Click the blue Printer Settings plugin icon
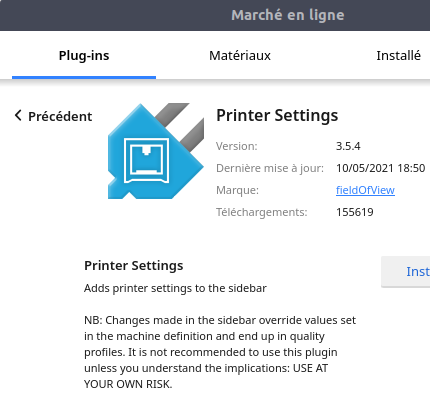Screen dimensions: 430x400 (x=156, y=151)
